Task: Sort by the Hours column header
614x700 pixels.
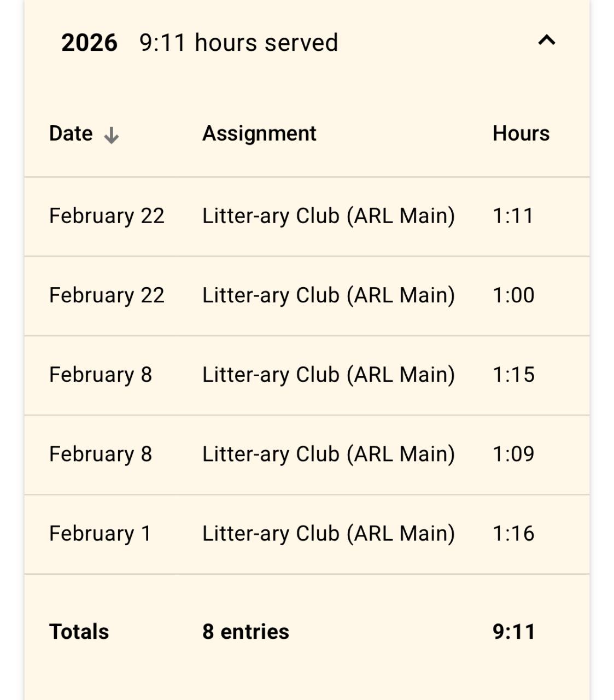Action: coord(521,133)
